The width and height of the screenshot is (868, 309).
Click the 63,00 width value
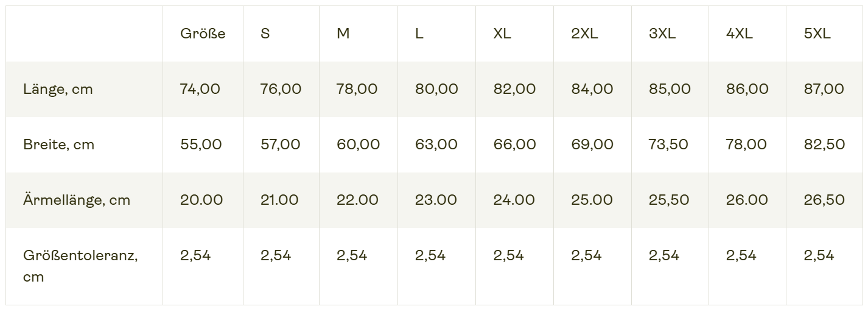[x=436, y=144]
